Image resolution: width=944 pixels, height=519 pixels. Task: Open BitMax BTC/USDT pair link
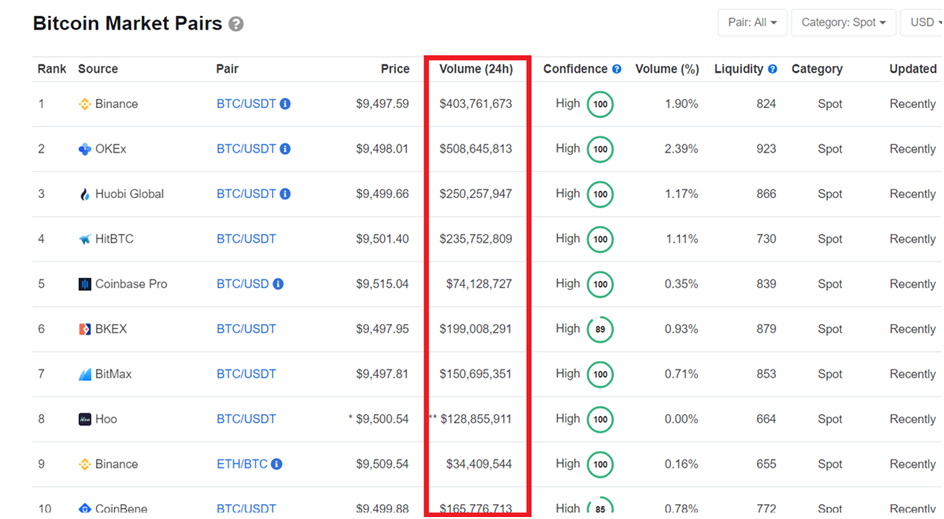[246, 374]
